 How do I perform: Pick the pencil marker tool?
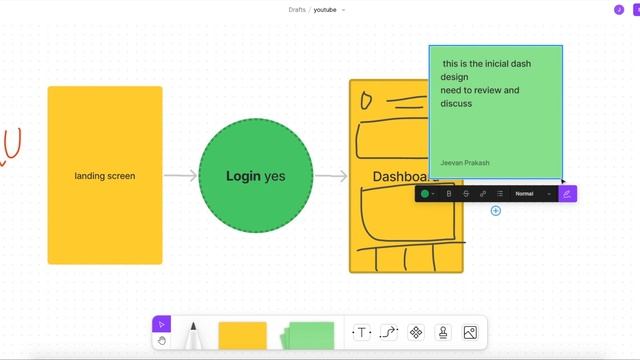193,336
